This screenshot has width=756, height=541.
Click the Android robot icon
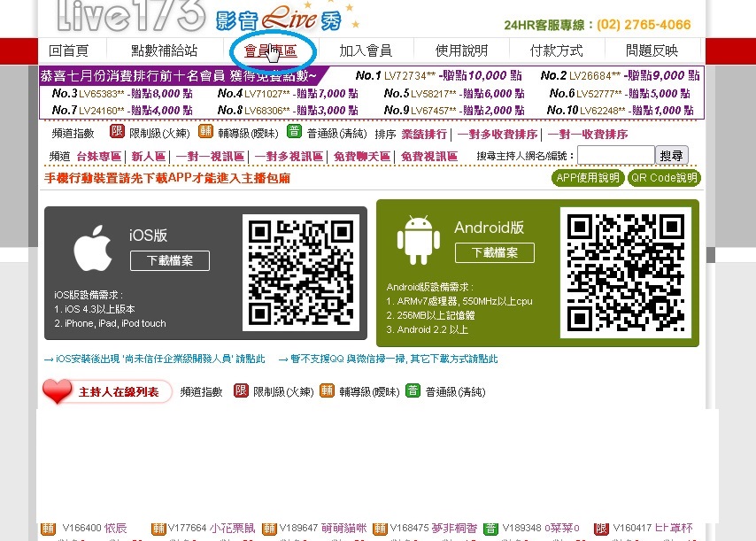click(419, 240)
